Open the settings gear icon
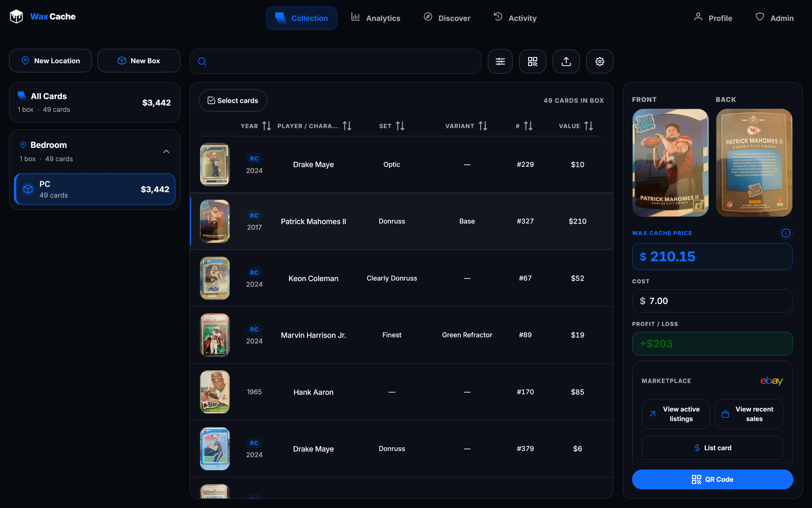The height and width of the screenshot is (508, 812). pyautogui.click(x=600, y=62)
